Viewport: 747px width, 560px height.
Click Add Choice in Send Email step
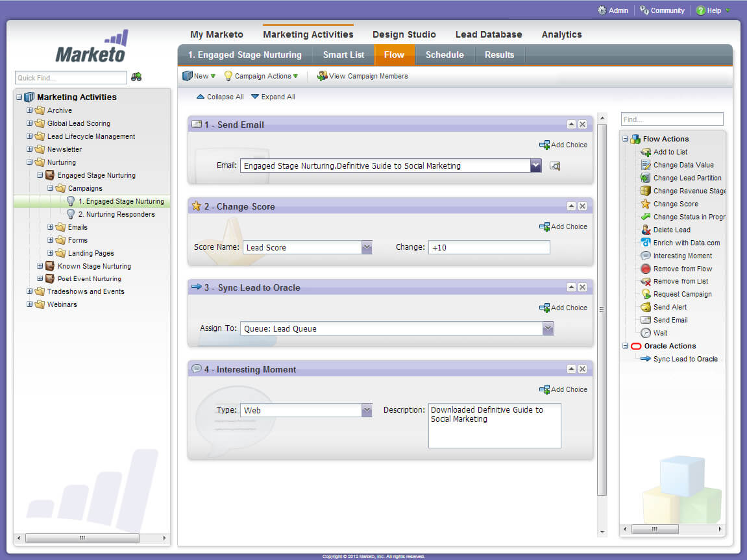coord(563,145)
